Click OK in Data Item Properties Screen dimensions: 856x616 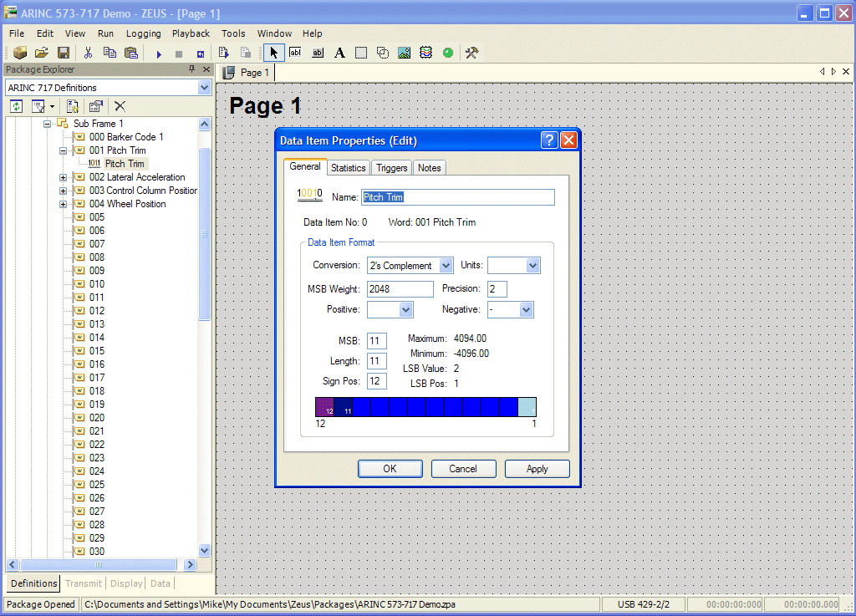click(390, 469)
